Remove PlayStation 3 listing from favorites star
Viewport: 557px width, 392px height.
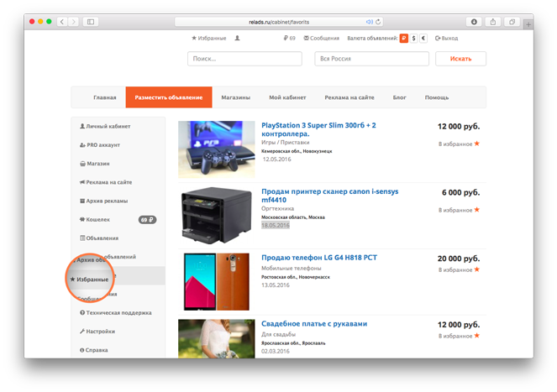[477, 144]
